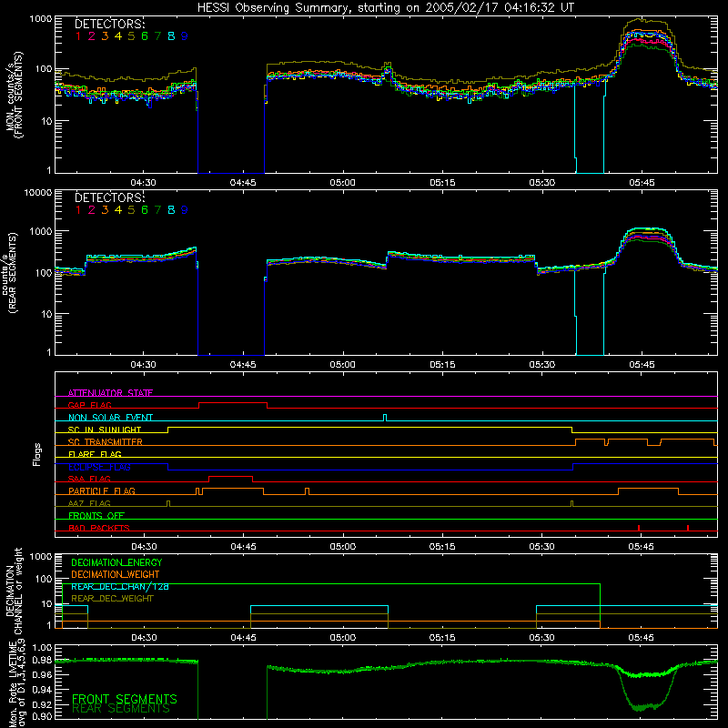Click the PARTICLE_FLAG label

(x=102, y=490)
